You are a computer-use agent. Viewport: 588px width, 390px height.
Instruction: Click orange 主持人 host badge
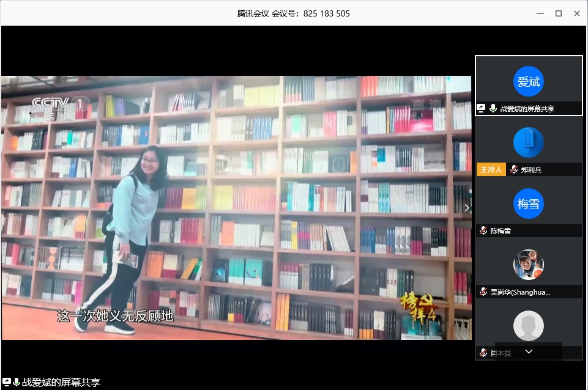491,170
